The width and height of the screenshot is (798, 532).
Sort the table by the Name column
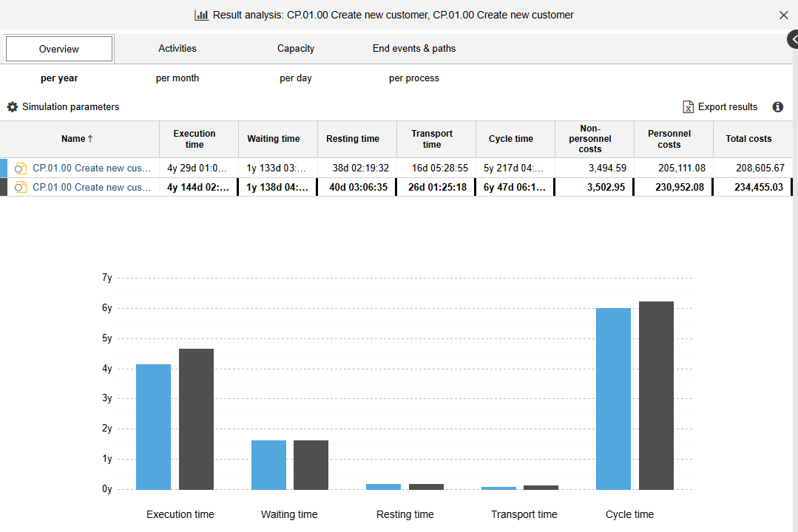point(77,139)
